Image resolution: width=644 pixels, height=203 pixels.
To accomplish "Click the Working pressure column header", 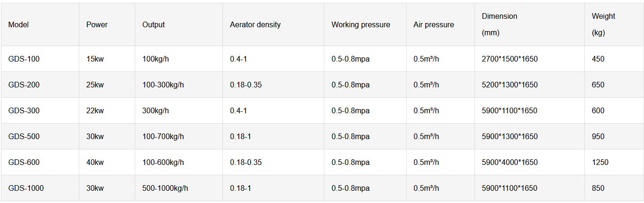I will [360, 24].
